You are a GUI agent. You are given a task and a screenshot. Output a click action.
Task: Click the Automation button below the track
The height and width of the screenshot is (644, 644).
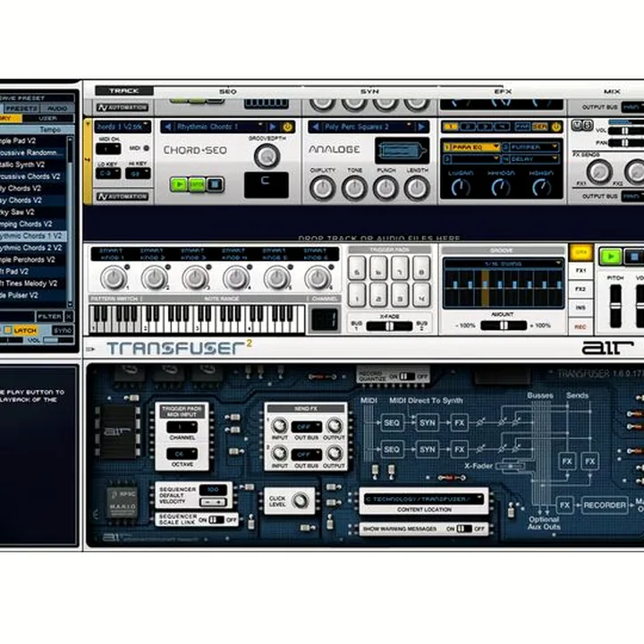(x=123, y=197)
